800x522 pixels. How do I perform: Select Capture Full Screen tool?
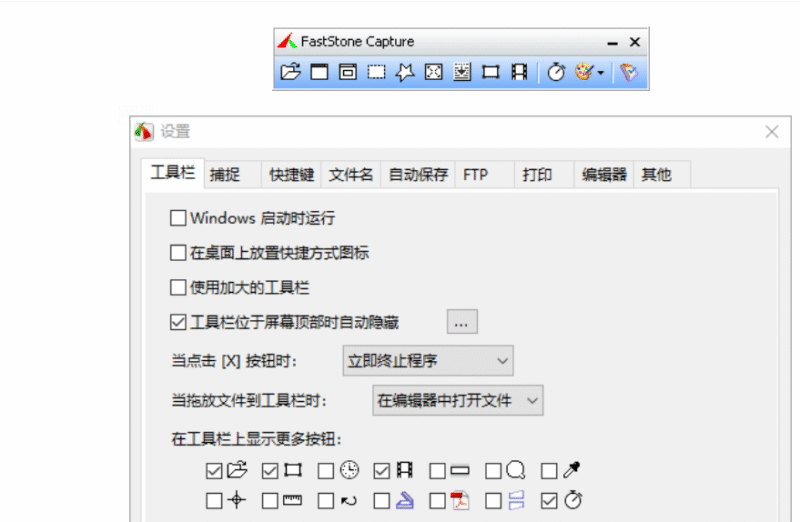[x=433, y=72]
